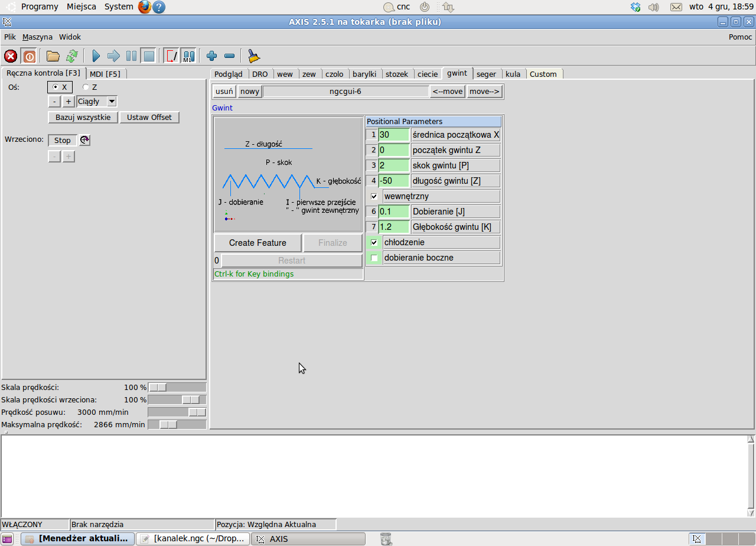Select the X axis radio button
This screenshot has width=756, height=546.
[x=55, y=87]
